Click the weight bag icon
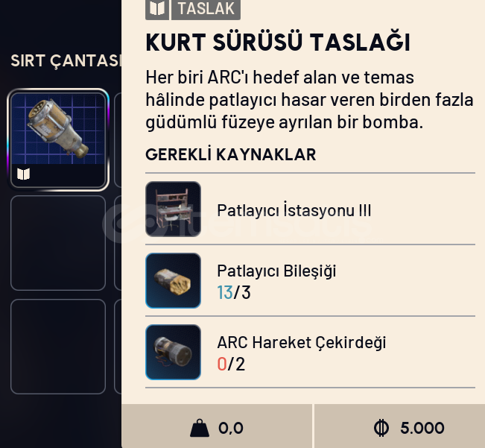 pyautogui.click(x=200, y=428)
